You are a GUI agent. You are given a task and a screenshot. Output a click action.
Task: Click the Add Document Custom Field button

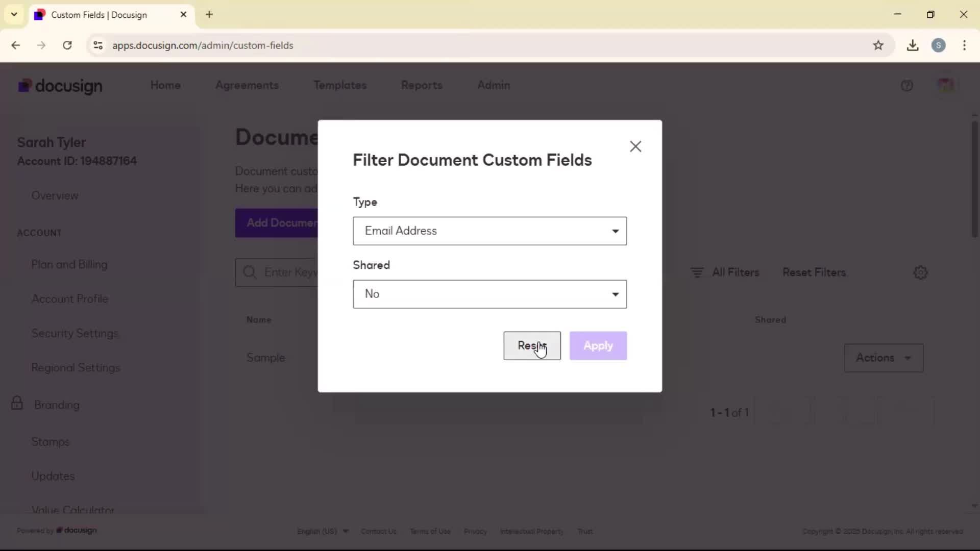[x=276, y=223]
